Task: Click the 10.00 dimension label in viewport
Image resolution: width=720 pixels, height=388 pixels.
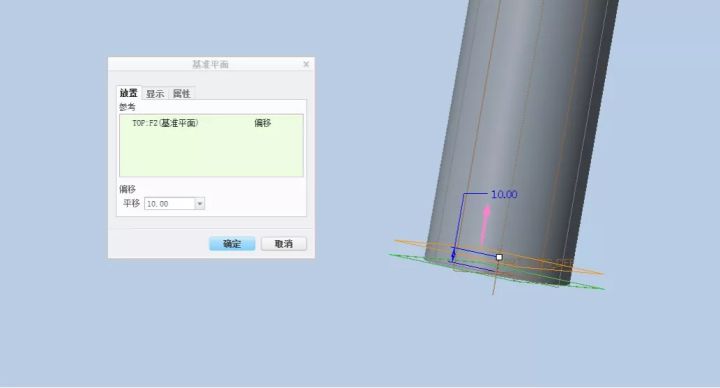Action: 504,195
